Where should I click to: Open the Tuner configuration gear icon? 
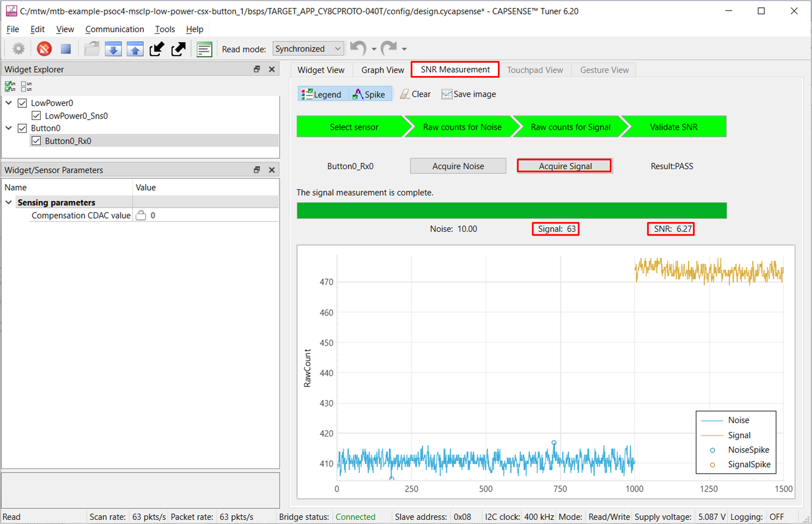pos(18,49)
